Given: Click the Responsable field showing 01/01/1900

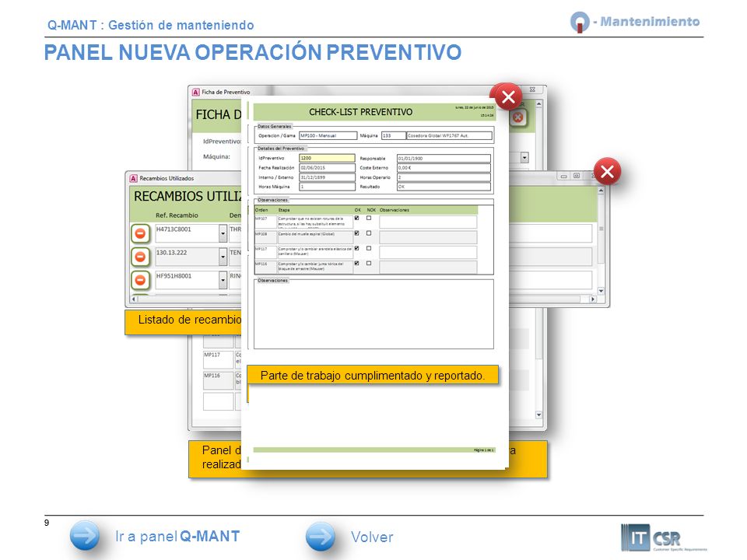Looking at the screenshot, I should pyautogui.click(x=444, y=158).
